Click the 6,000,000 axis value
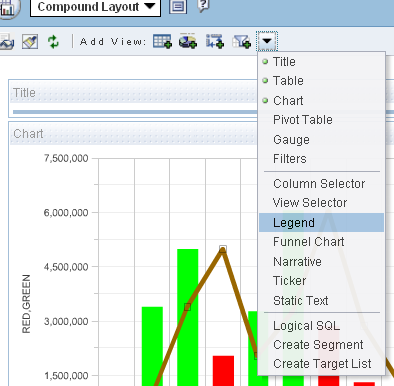Image resolution: width=394 pixels, height=386 pixels. click(66, 212)
